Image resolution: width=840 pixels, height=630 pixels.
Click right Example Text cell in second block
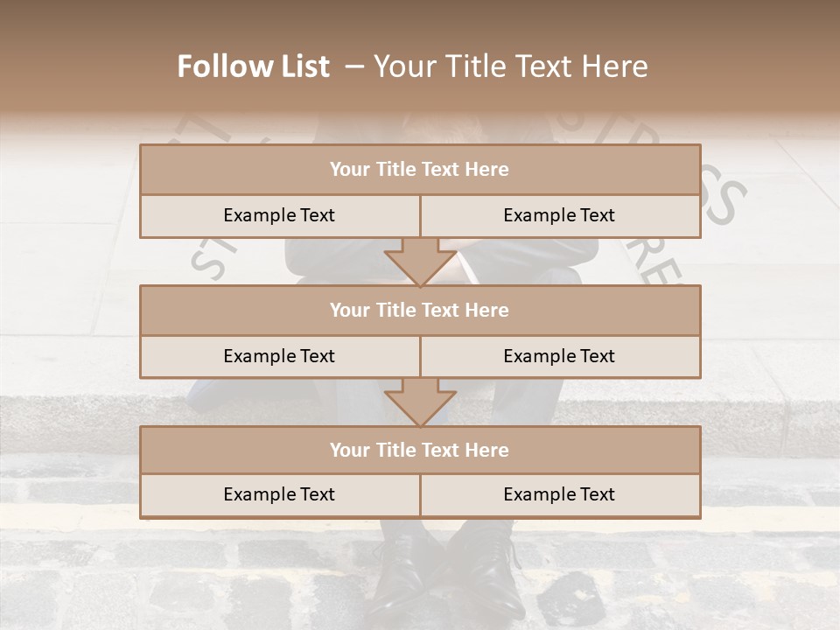(559, 356)
